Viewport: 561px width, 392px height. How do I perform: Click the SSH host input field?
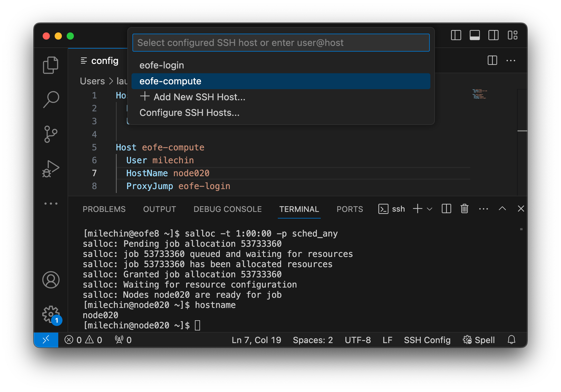pyautogui.click(x=281, y=43)
